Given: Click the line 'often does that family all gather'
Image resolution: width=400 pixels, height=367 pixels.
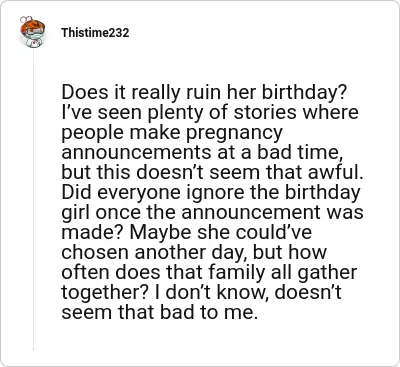Looking at the screenshot, I should (x=209, y=273).
